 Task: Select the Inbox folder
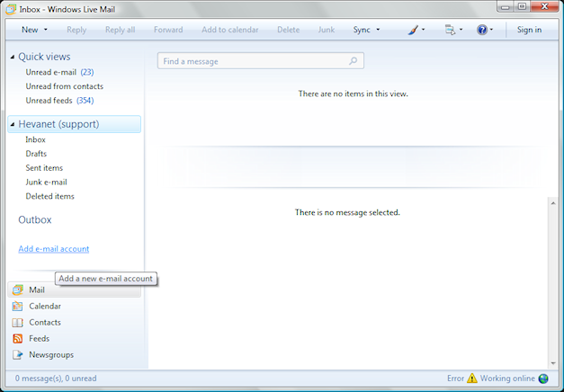[x=36, y=140]
